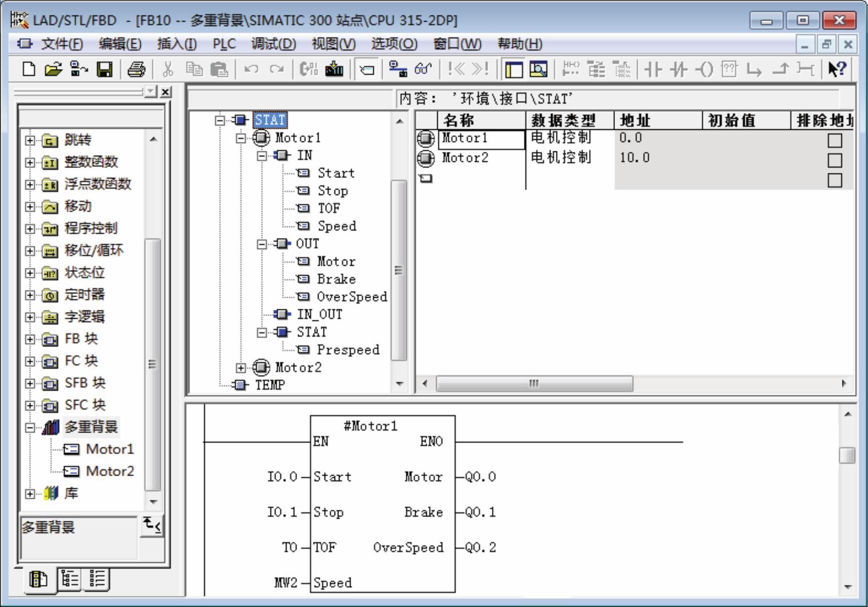The image size is (868, 607).
Task: Tick the exclusion checkbox in the empty row
Action: [x=834, y=180]
